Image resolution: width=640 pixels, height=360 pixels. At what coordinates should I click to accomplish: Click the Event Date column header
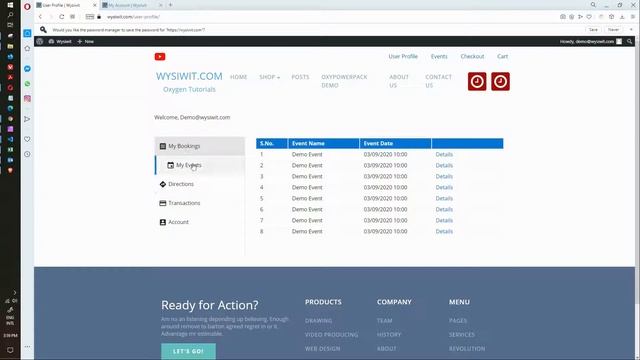(395, 143)
